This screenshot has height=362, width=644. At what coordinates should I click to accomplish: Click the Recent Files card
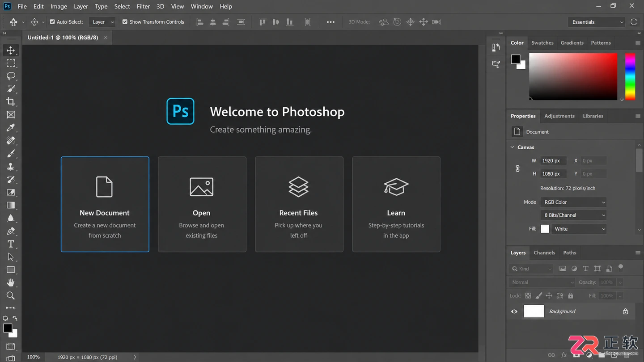[x=299, y=204]
